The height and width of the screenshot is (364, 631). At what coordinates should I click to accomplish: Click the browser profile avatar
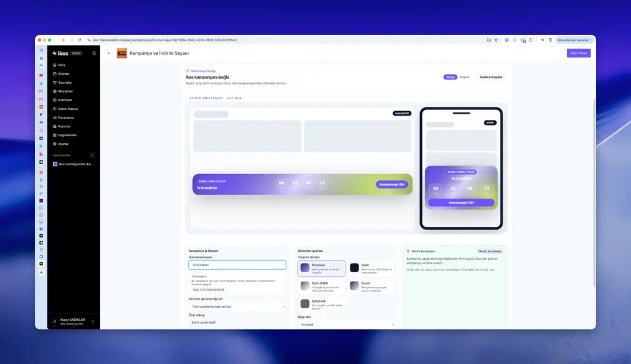[x=550, y=40]
